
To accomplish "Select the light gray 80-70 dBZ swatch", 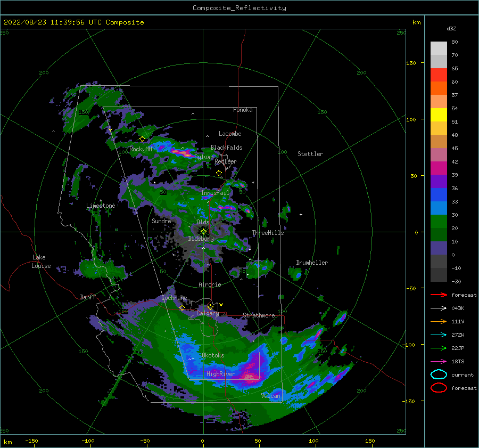I will (x=439, y=48).
